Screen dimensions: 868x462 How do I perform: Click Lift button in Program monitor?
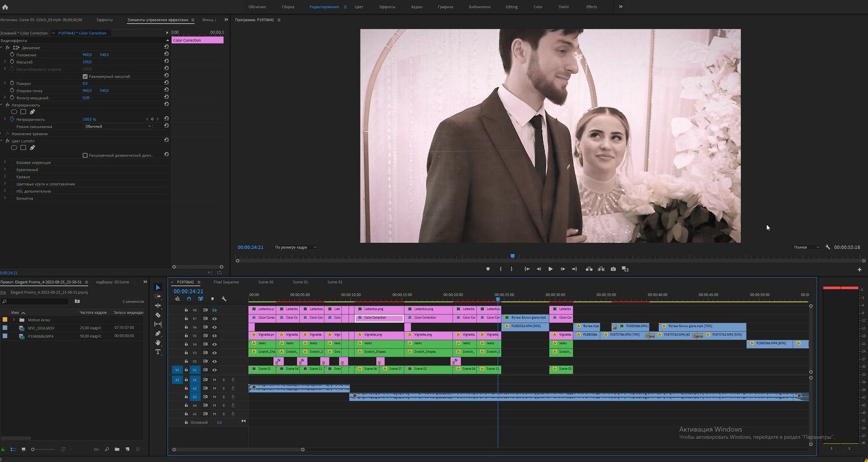pos(589,269)
